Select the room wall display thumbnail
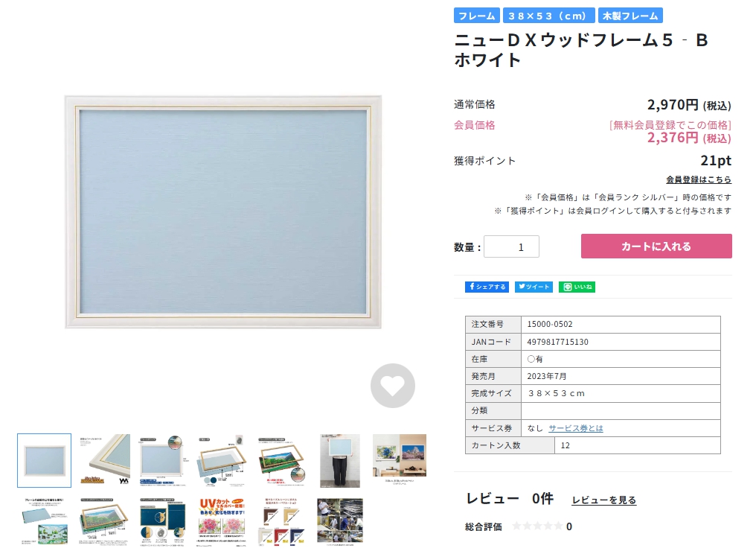The image size is (756, 554). pyautogui.click(x=400, y=459)
